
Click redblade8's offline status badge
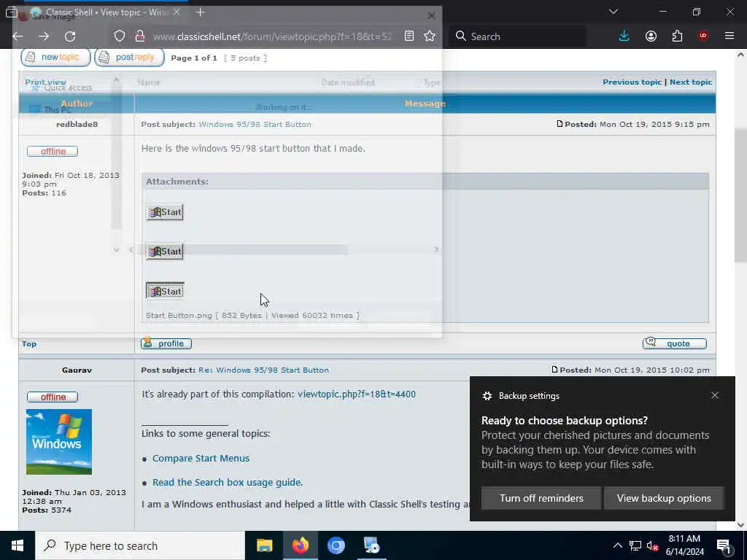click(x=53, y=151)
